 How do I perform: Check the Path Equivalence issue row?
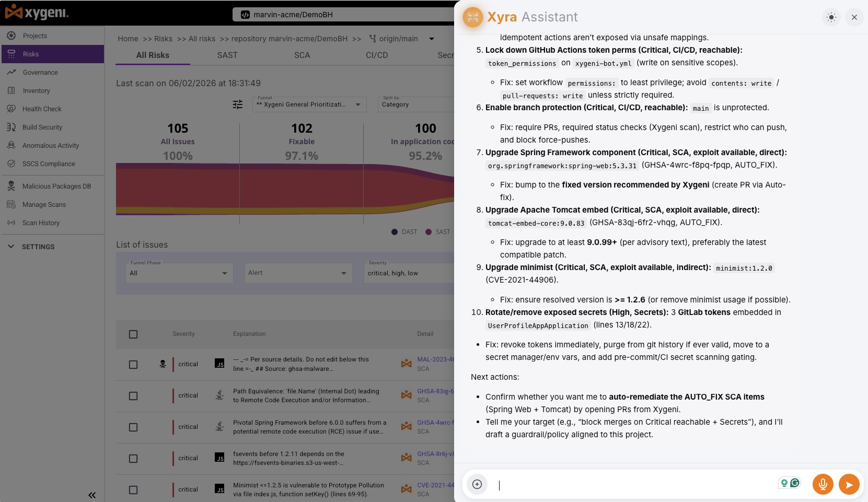tap(133, 396)
